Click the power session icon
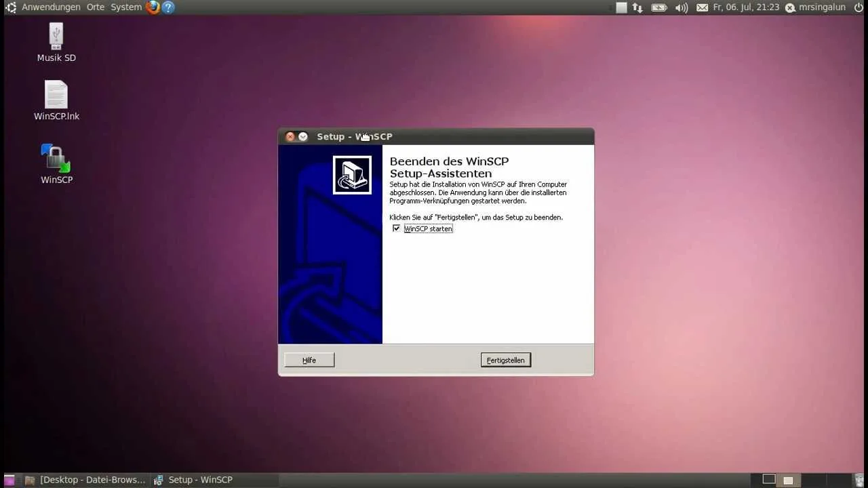This screenshot has width=868, height=488. 859,7
